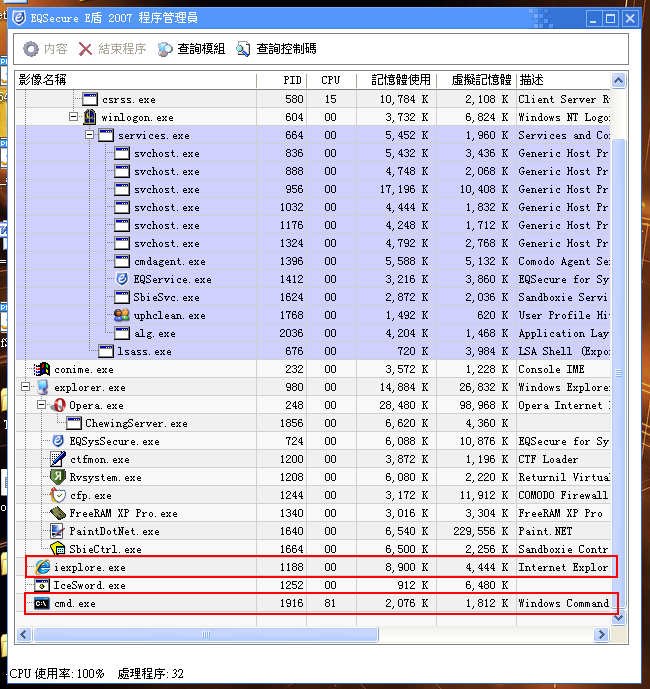Image resolution: width=650 pixels, height=689 pixels.
Task: Click the 內容 properties gear icon
Action: pos(31,49)
